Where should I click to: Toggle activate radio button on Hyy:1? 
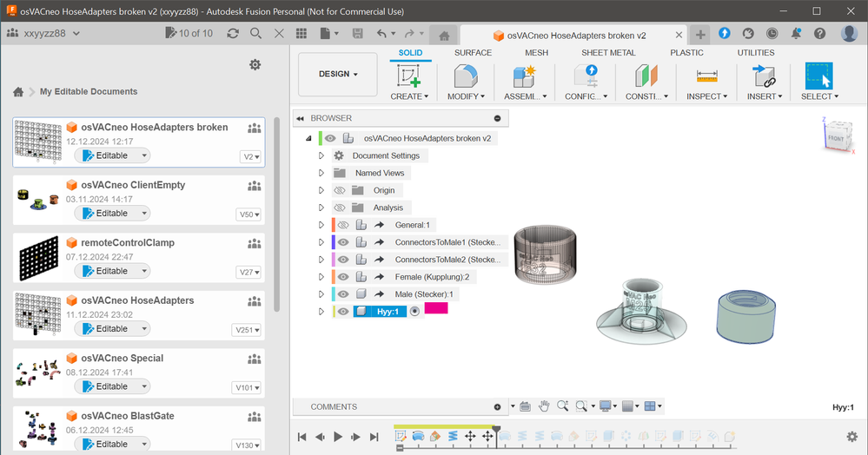pyautogui.click(x=414, y=312)
